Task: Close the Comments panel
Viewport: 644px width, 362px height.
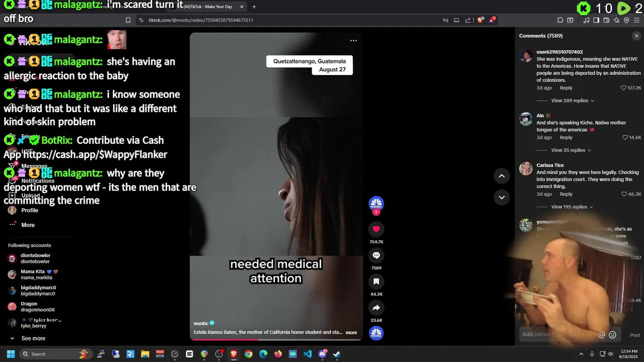Action: [x=636, y=36]
